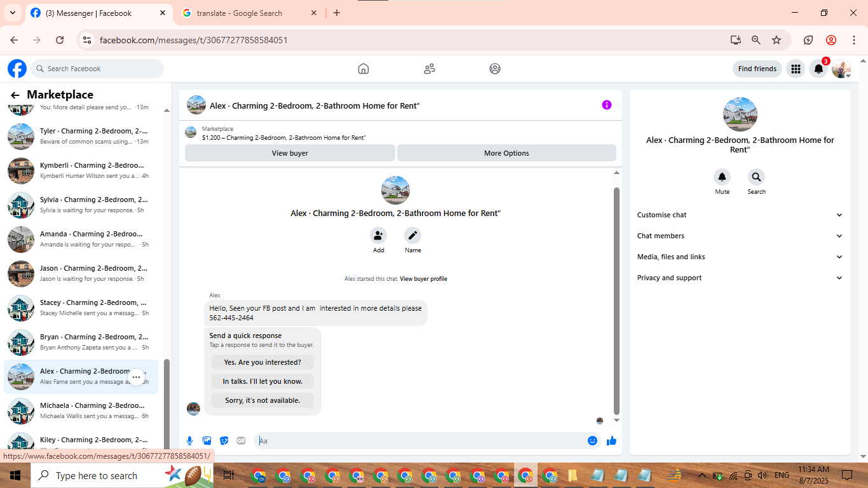868x488 pixels.
Task: Search within the Alex conversation
Action: coord(756,177)
